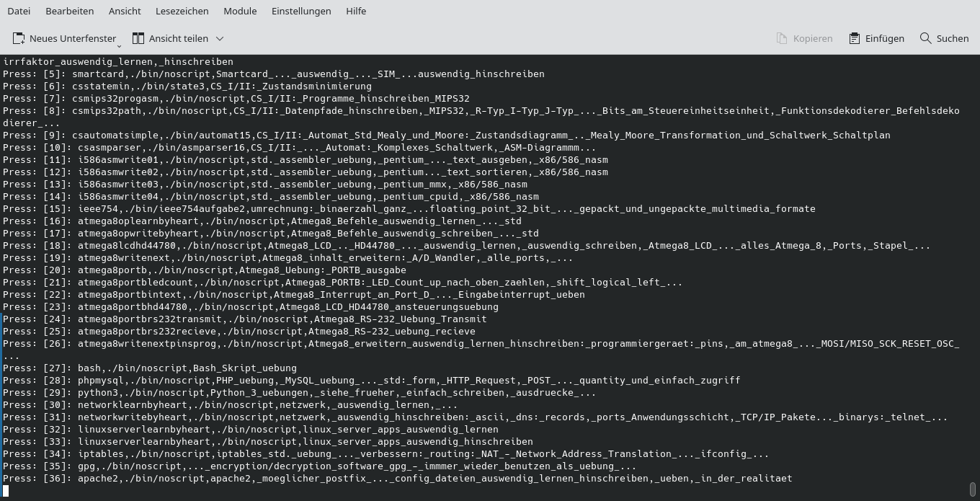The height and width of the screenshot is (501, 980).
Task: Click the Suchen toolbar button
Action: point(944,38)
